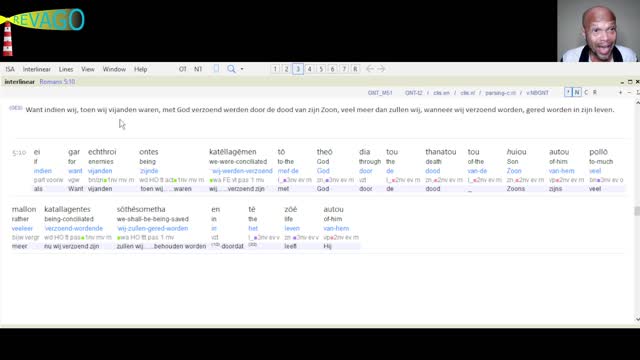This screenshot has height=360, width=640.
Task: Click the vertical scrollbar thumb
Action: (637, 211)
